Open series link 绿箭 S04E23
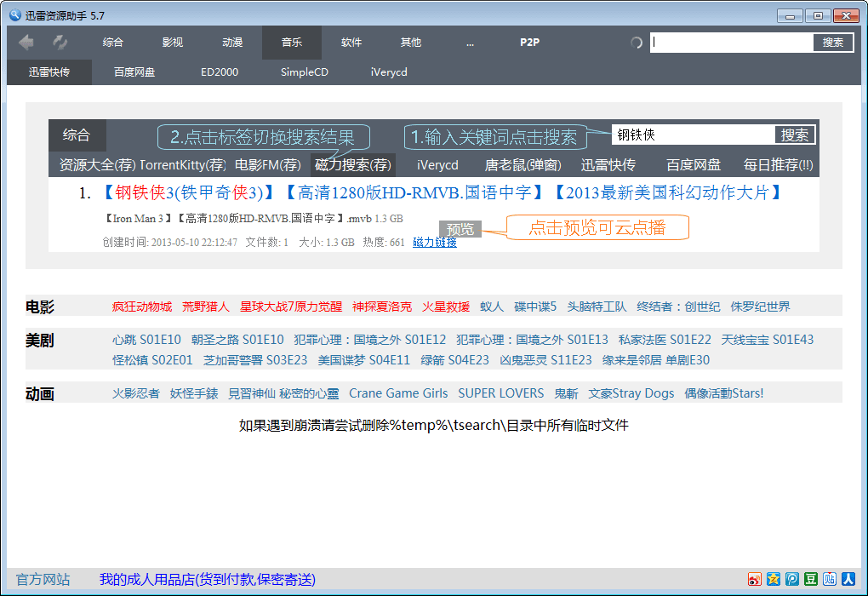This screenshot has width=868, height=596. click(454, 360)
